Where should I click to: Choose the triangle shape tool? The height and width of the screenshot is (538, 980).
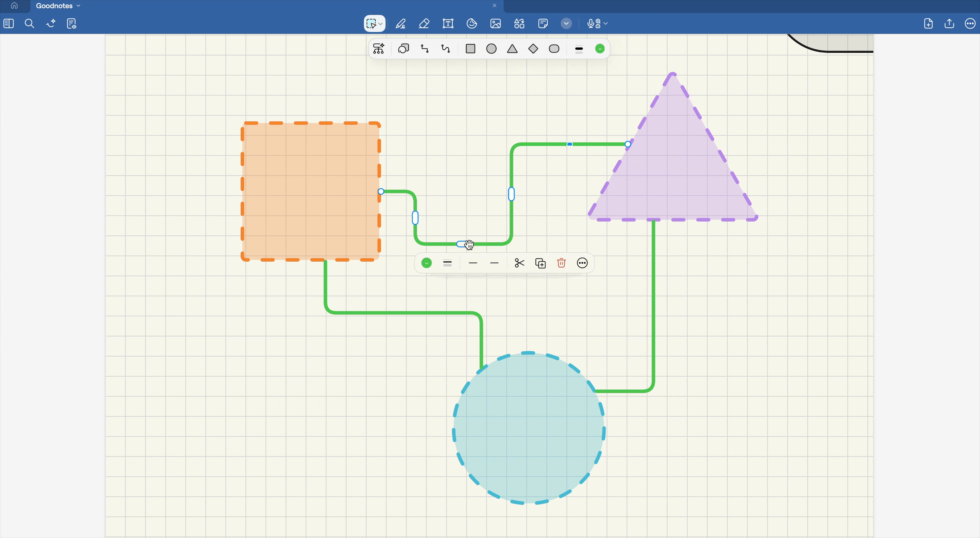[x=513, y=49]
